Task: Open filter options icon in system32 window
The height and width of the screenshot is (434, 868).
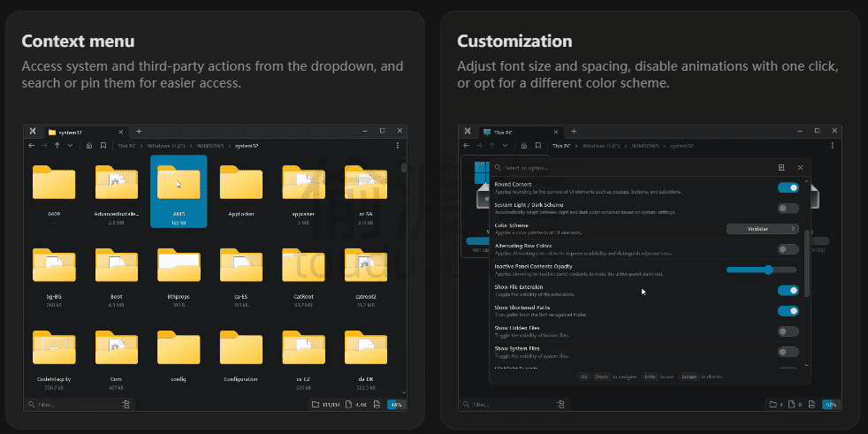Action: pos(126,405)
